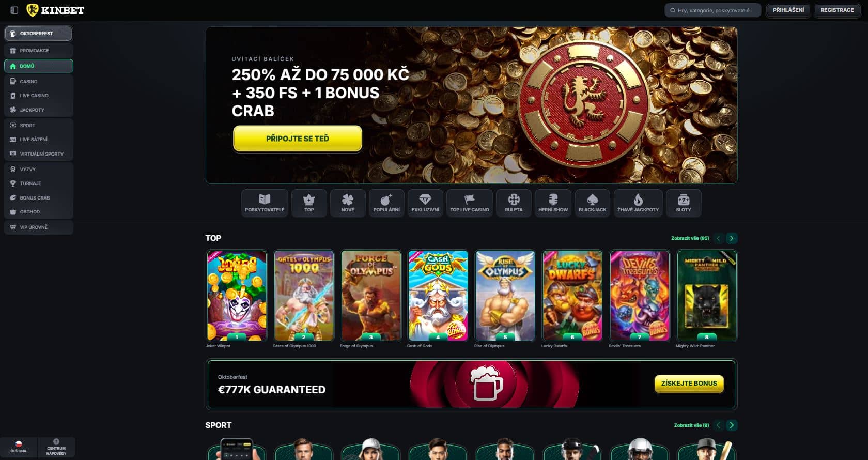Focus the game search field
This screenshot has width=868, height=460.
tap(712, 10)
